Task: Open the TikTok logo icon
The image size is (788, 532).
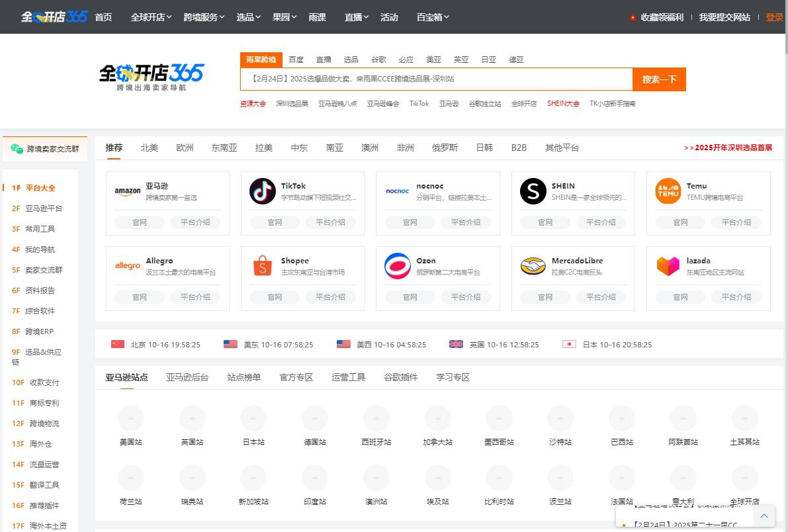Action: [262, 191]
